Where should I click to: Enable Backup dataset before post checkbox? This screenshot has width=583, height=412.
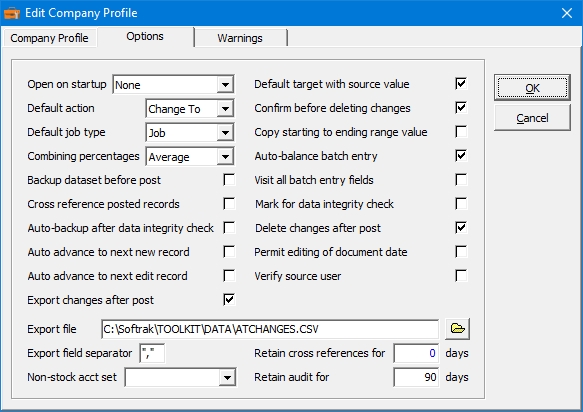pyautogui.click(x=229, y=180)
